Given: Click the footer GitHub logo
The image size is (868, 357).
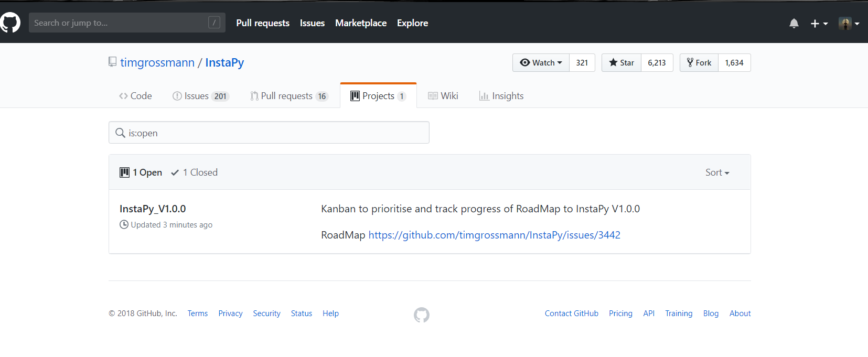Looking at the screenshot, I should pyautogui.click(x=422, y=315).
